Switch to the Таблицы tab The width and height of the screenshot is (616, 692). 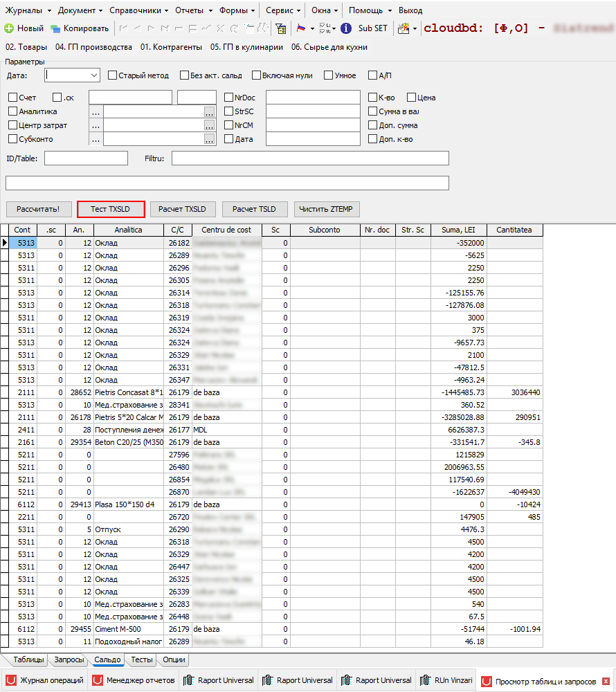point(28,659)
